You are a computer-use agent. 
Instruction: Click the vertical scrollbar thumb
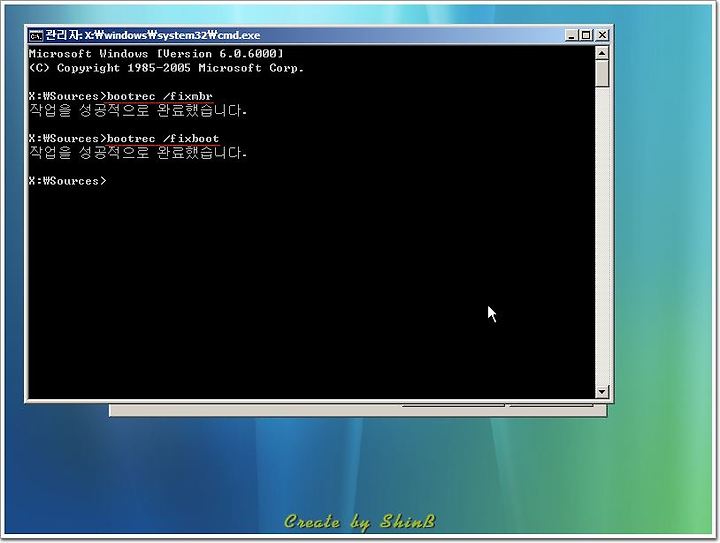(602, 73)
